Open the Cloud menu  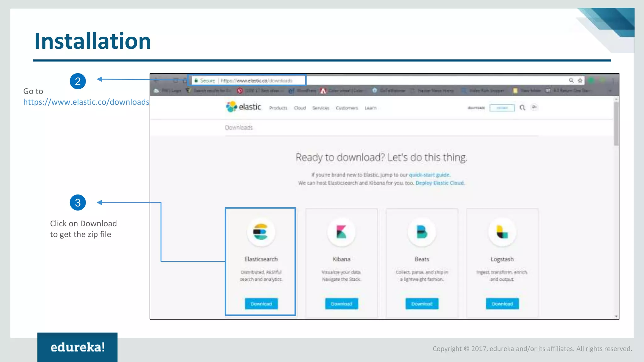(x=300, y=108)
